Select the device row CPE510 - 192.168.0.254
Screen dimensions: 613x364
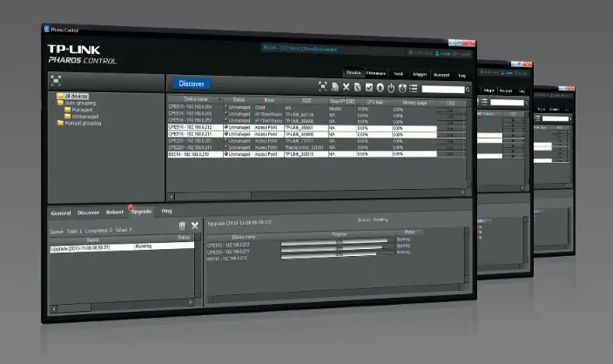(317, 107)
